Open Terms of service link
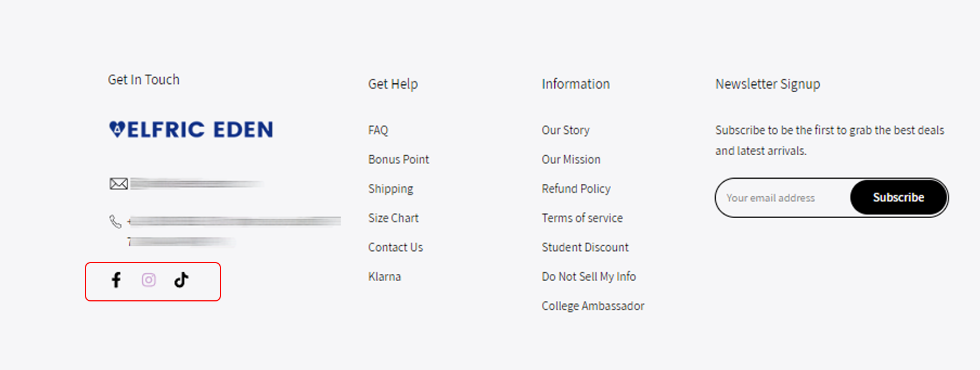This screenshot has width=980, height=370. click(582, 218)
